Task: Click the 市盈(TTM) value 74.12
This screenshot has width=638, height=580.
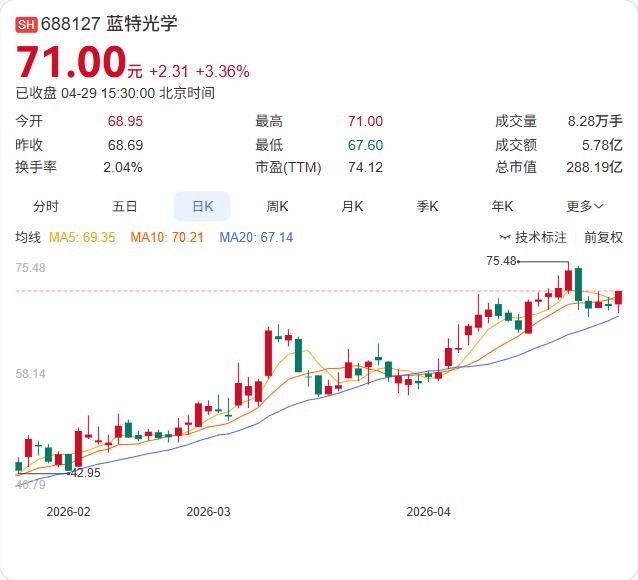Action: [x=365, y=167]
